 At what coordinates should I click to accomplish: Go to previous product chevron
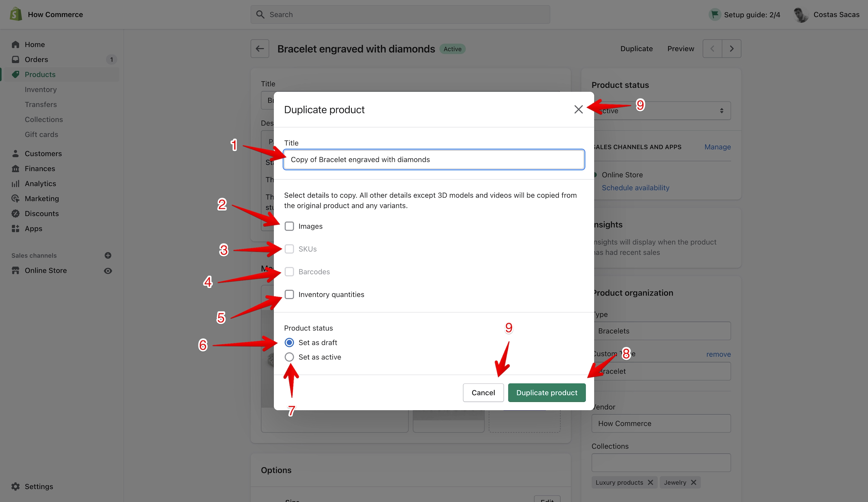[712, 49]
